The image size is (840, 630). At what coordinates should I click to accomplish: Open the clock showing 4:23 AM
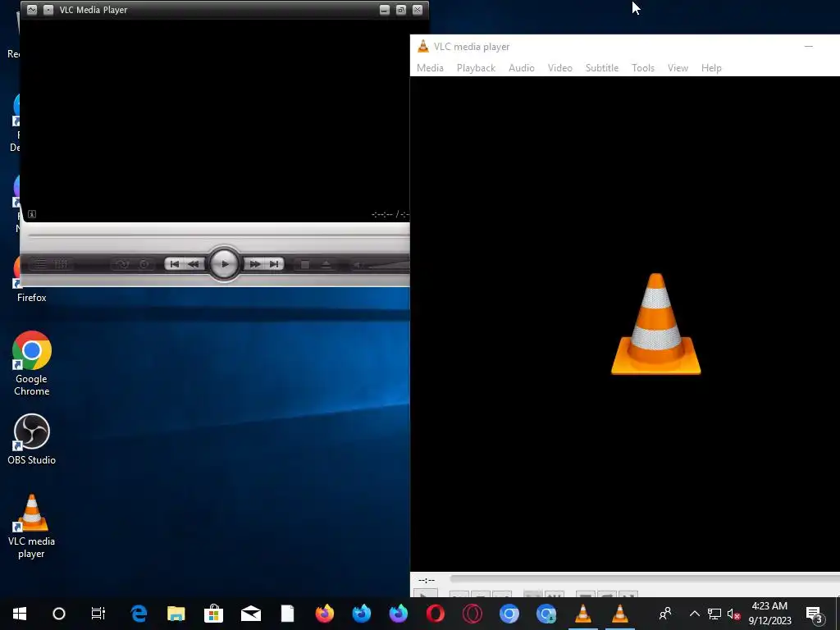[x=769, y=614]
